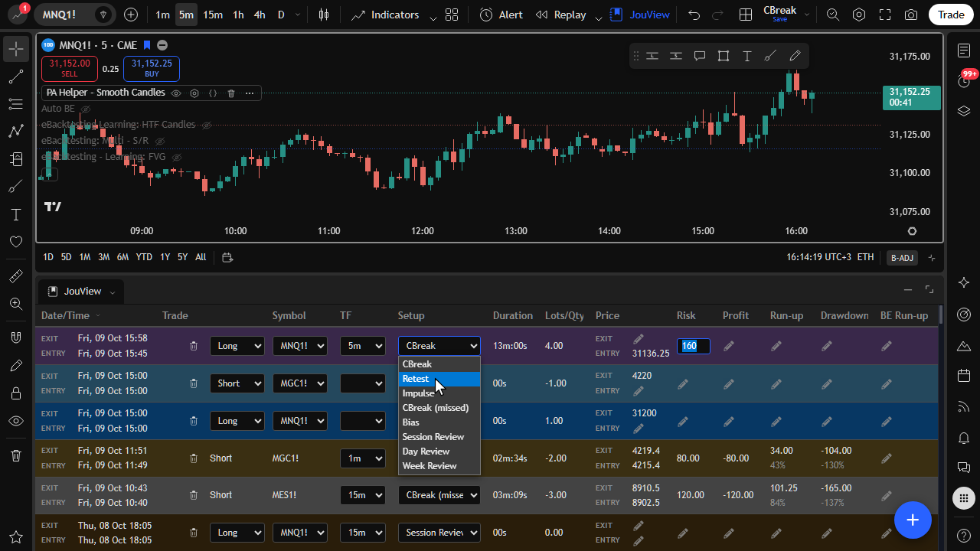The height and width of the screenshot is (551, 980).
Task: Edit Profit for the 15:58 MNQ1! trade
Action: coord(729,346)
